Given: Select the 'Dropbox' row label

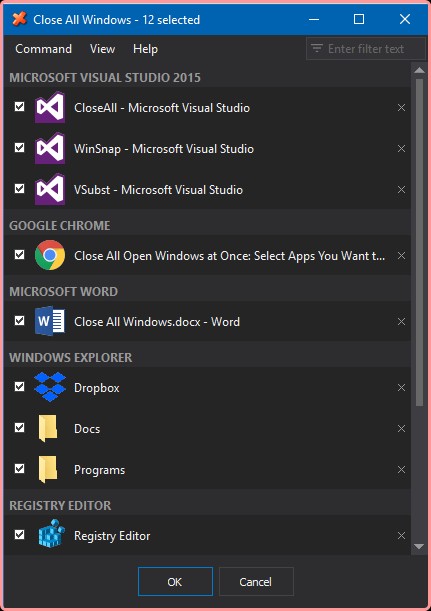Looking at the screenshot, I should 97,388.
